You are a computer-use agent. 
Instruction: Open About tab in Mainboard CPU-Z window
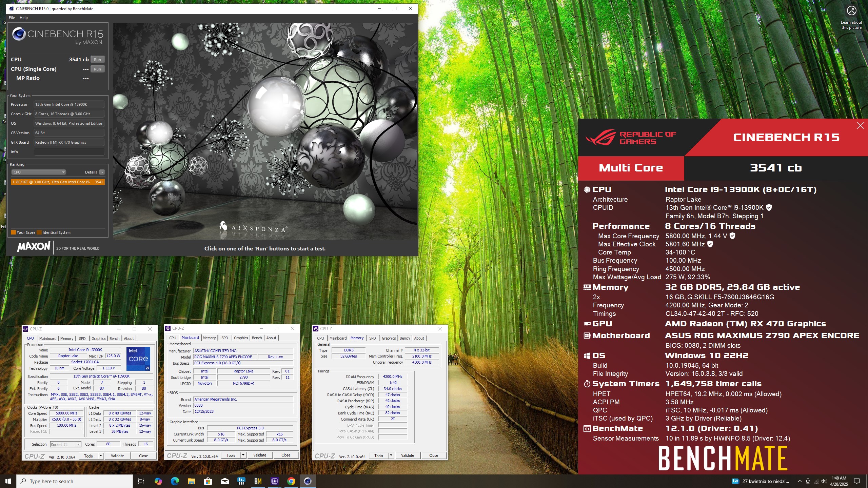tap(271, 338)
